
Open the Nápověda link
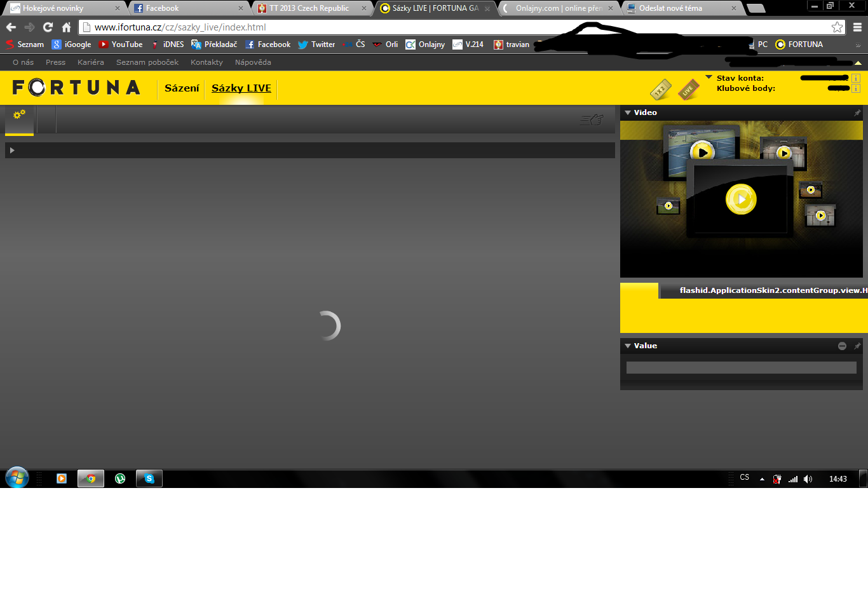tap(253, 62)
